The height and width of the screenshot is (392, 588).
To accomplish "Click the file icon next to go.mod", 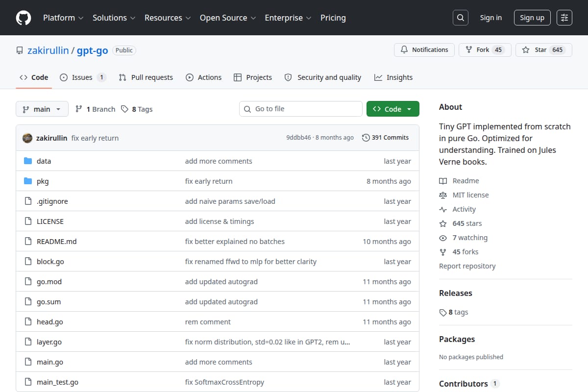I will [28, 282].
